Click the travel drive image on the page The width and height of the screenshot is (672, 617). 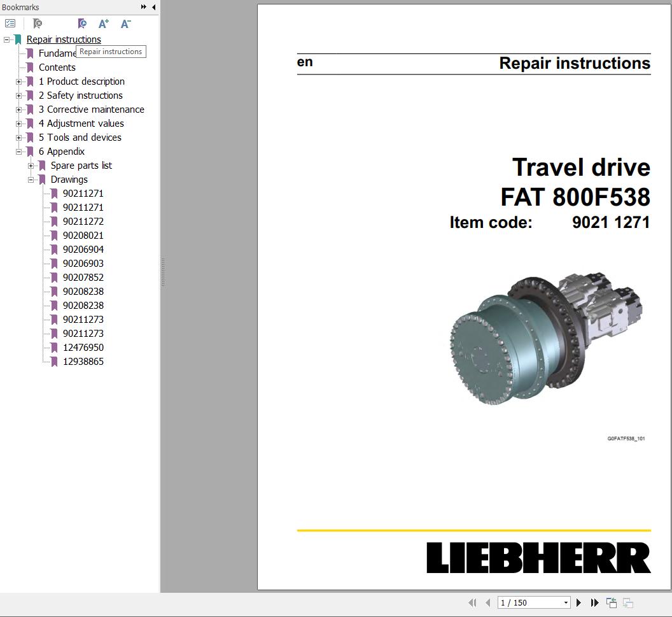coord(546,338)
